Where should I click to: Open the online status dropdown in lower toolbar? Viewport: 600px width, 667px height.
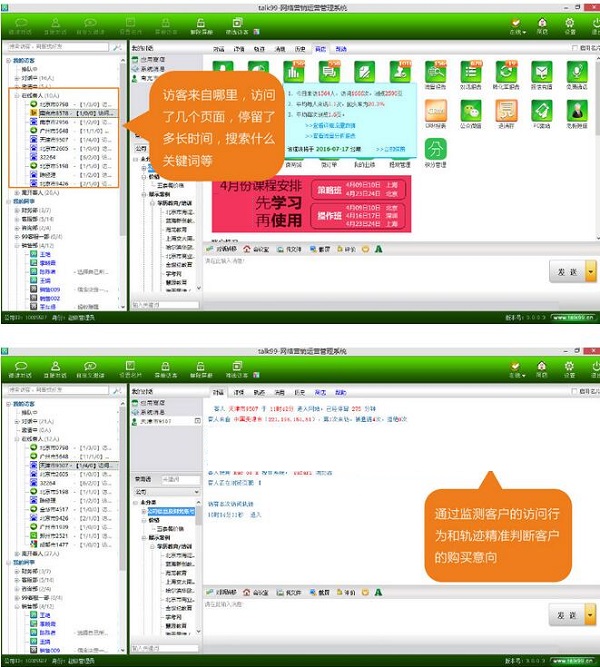pyautogui.click(x=517, y=369)
